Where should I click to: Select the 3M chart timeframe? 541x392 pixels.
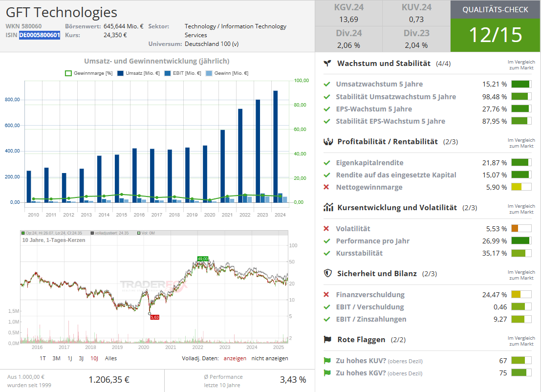[56, 358]
